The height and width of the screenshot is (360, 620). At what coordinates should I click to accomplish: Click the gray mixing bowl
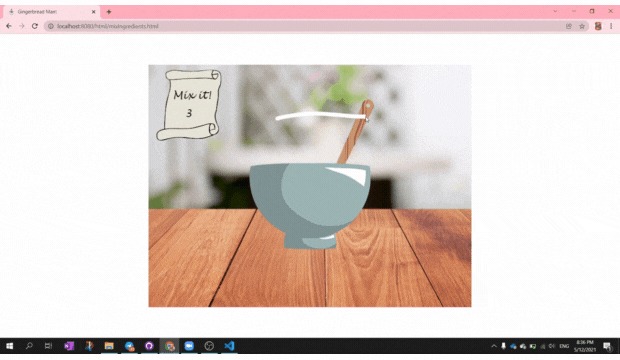310,206
